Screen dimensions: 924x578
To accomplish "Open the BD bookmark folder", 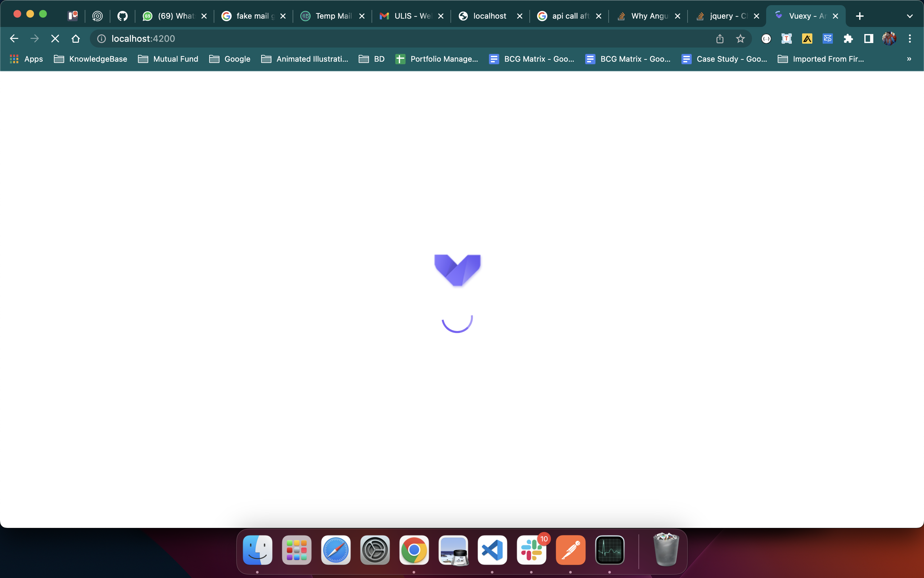I will [372, 59].
